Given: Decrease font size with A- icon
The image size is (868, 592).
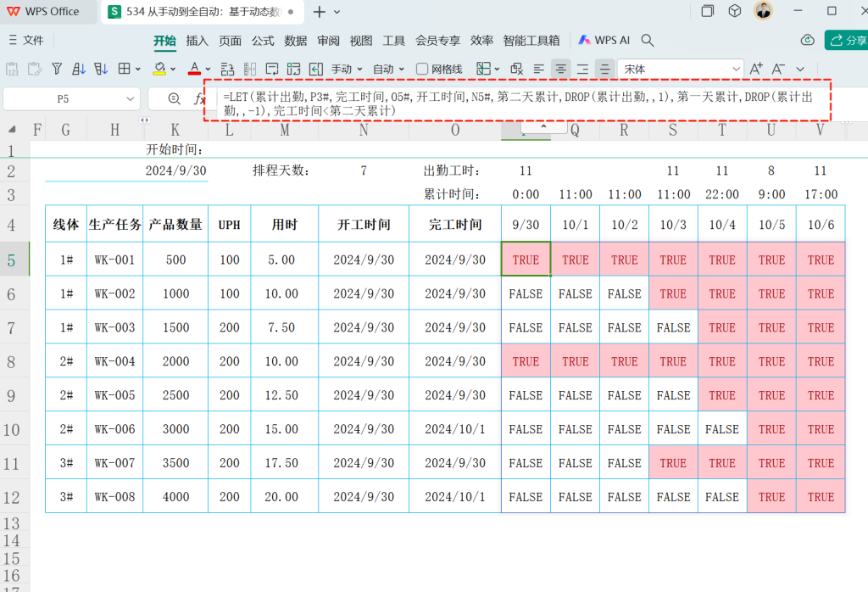Looking at the screenshot, I should tap(778, 69).
